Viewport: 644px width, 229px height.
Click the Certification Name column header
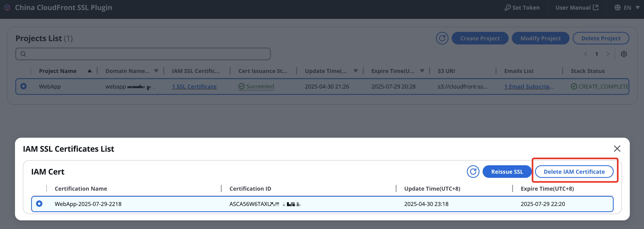(81, 189)
